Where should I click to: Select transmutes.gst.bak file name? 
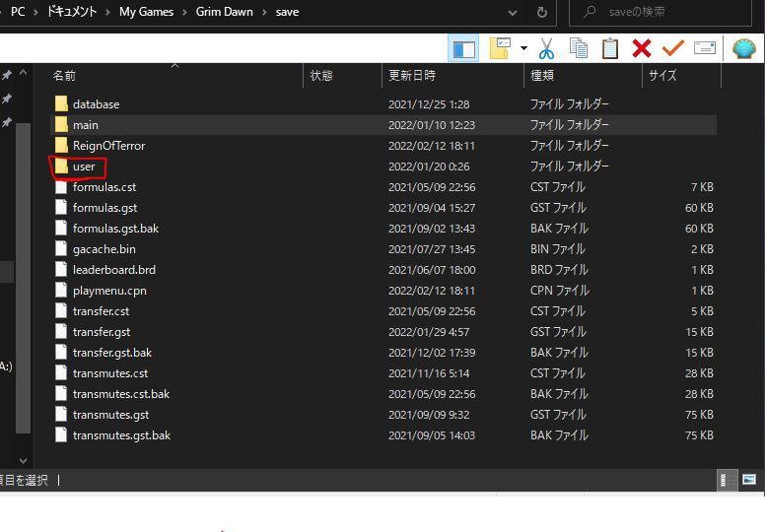point(121,435)
